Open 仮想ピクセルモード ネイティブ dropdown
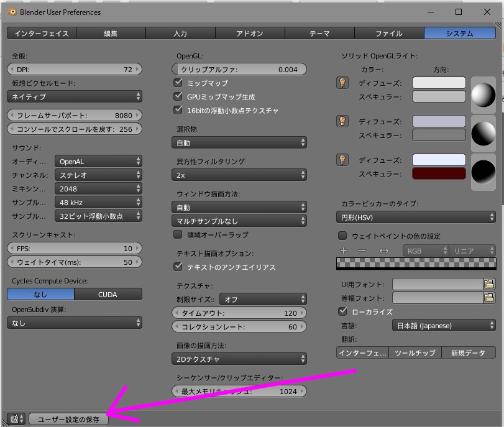The height and width of the screenshot is (427, 504). (x=75, y=96)
